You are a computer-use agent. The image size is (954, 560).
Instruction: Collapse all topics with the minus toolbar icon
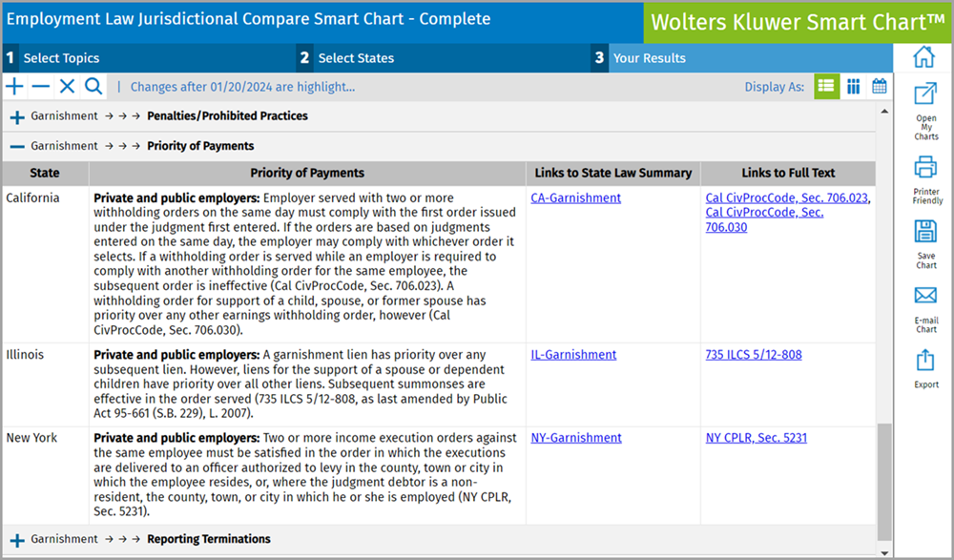pos(41,87)
